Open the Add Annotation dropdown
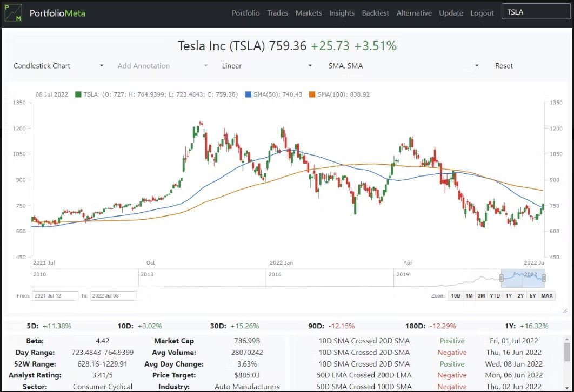Screen dimensions: 574x392 [x=163, y=66]
